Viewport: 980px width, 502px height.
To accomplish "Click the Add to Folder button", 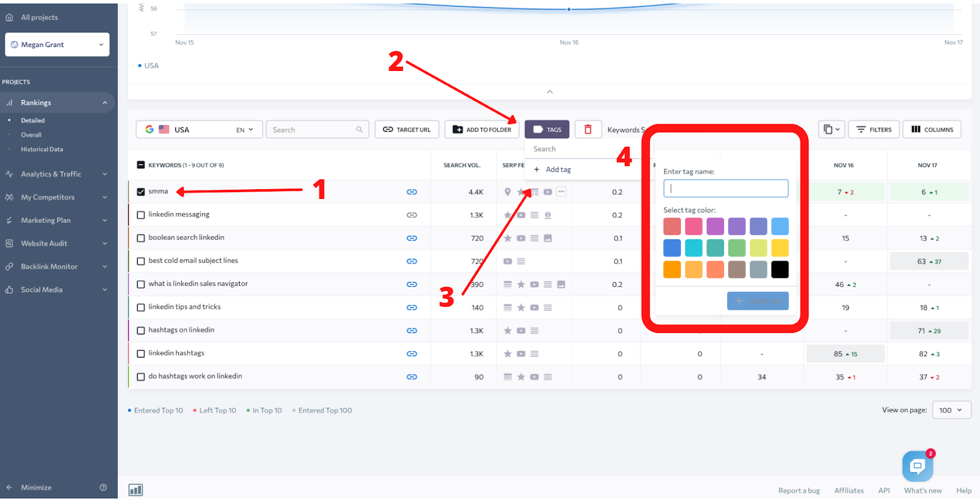I will pyautogui.click(x=482, y=129).
